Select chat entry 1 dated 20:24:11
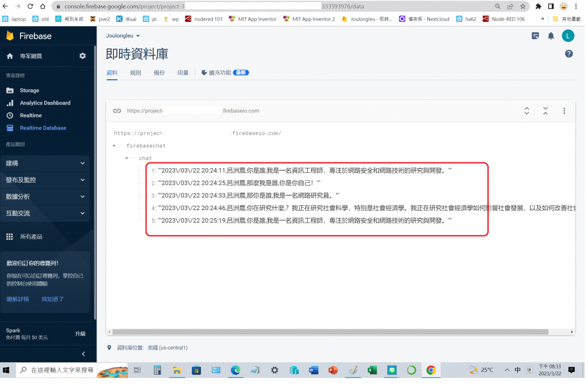588x392 pixels. click(301, 170)
